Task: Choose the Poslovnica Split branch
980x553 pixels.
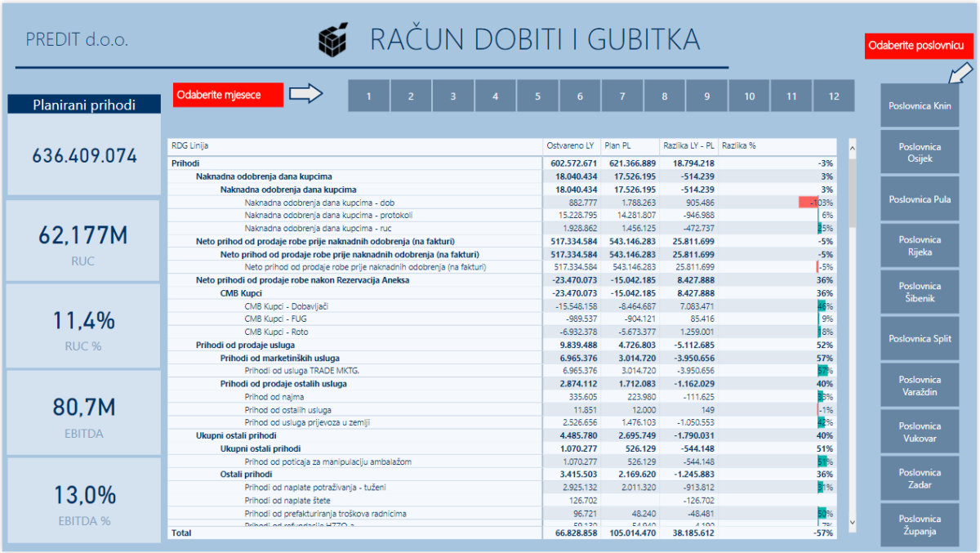Action: [920, 338]
